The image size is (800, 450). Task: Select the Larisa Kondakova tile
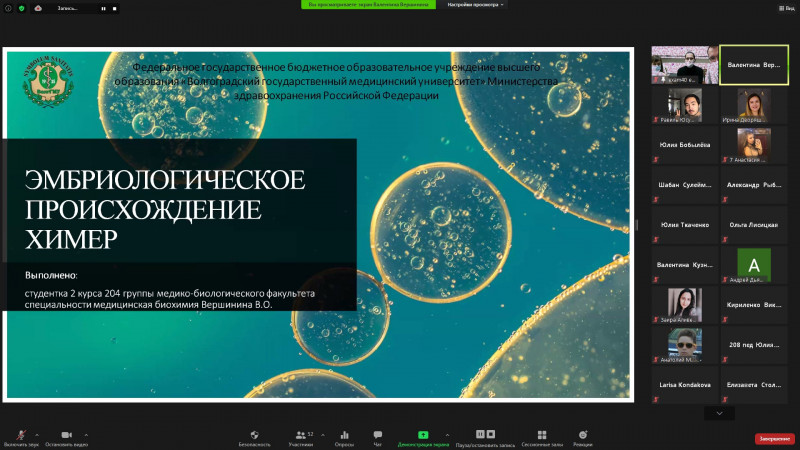[x=685, y=385]
